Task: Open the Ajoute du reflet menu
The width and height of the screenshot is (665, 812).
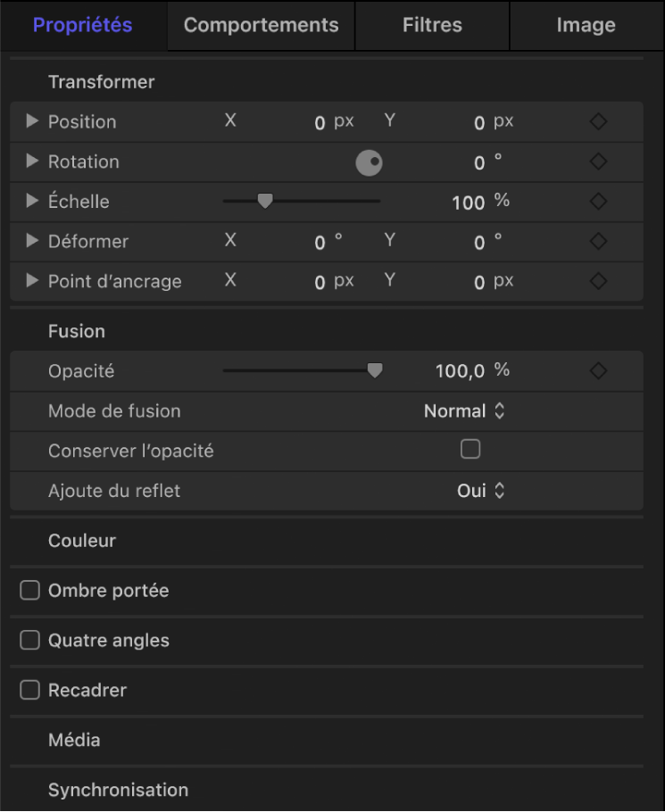Action: click(481, 491)
